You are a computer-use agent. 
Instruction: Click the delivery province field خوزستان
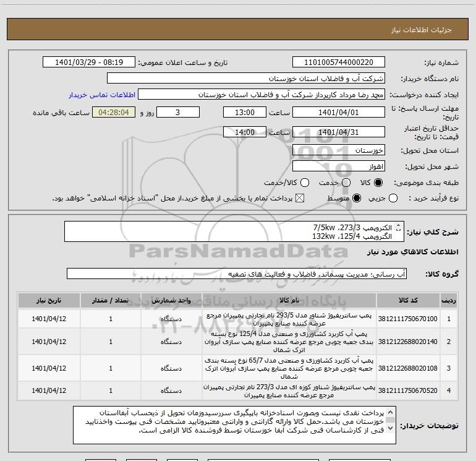(339, 150)
